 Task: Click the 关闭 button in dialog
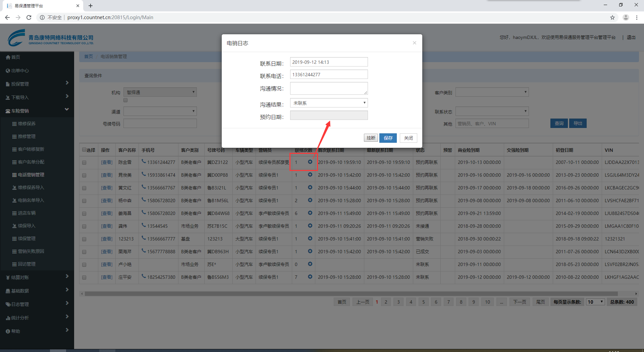pyautogui.click(x=408, y=138)
